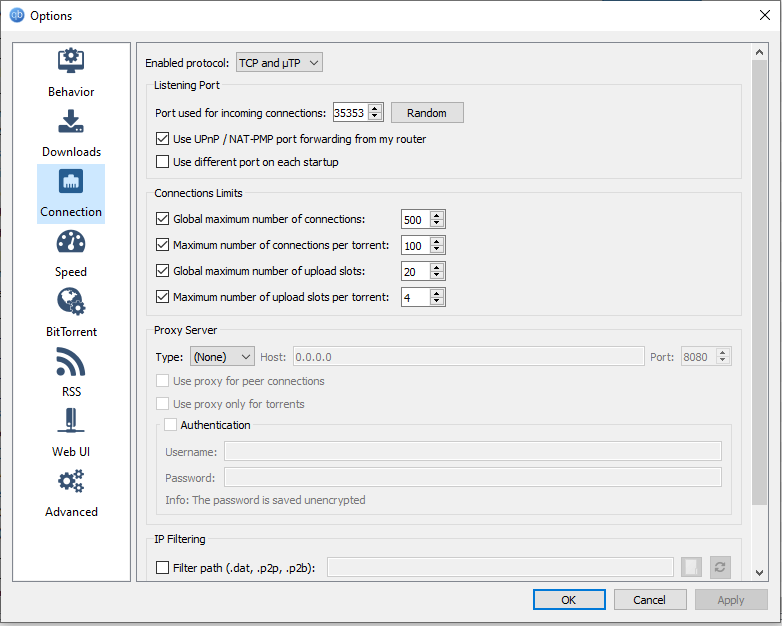The height and width of the screenshot is (626, 782).
Task: Click scrollbar down arrow
Action: point(759,573)
